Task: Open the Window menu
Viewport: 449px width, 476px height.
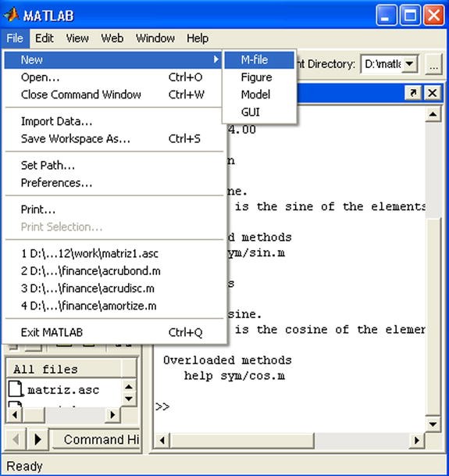Action: [155, 38]
